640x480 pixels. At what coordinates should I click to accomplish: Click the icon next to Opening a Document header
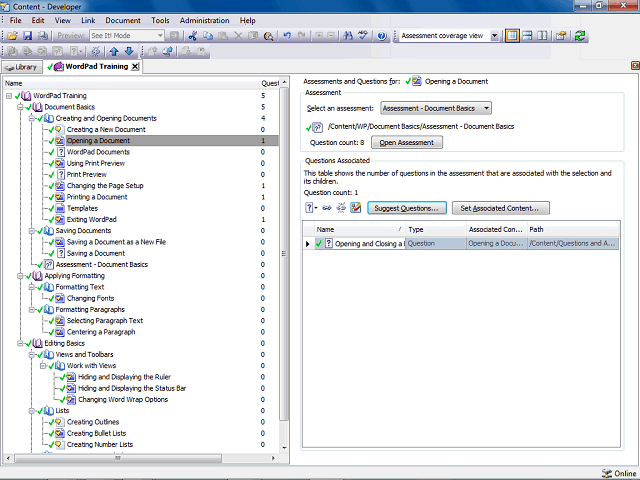pos(417,81)
